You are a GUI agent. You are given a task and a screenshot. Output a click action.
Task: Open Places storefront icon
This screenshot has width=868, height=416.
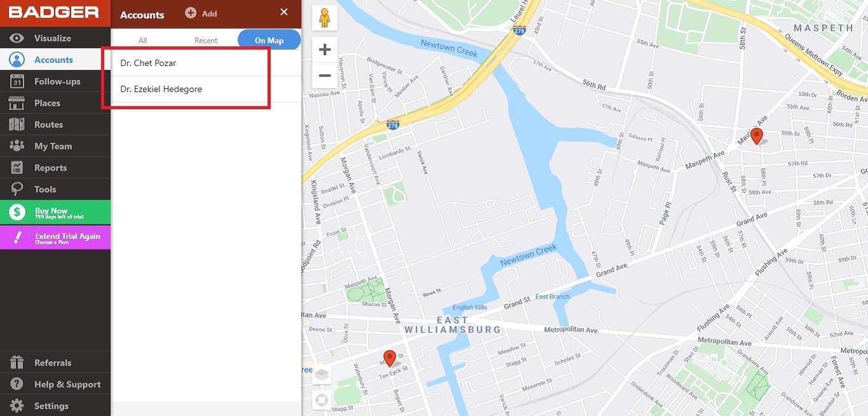pyautogui.click(x=17, y=103)
